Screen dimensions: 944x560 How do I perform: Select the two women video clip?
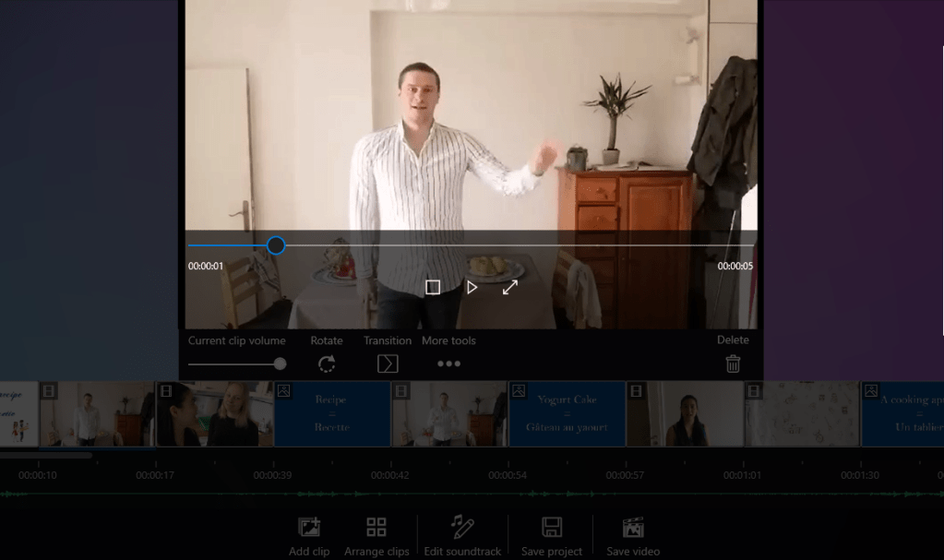[x=214, y=414]
